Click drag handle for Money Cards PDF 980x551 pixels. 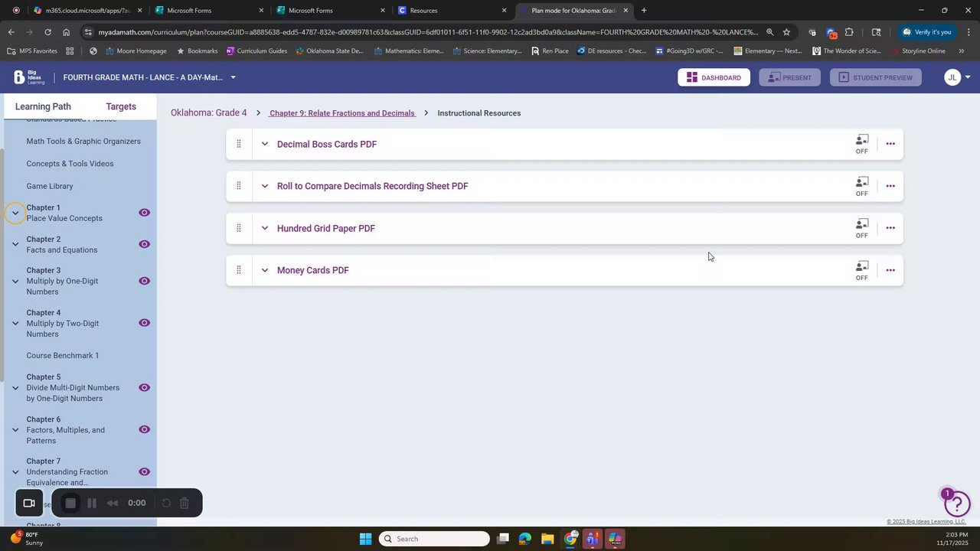[x=239, y=270]
